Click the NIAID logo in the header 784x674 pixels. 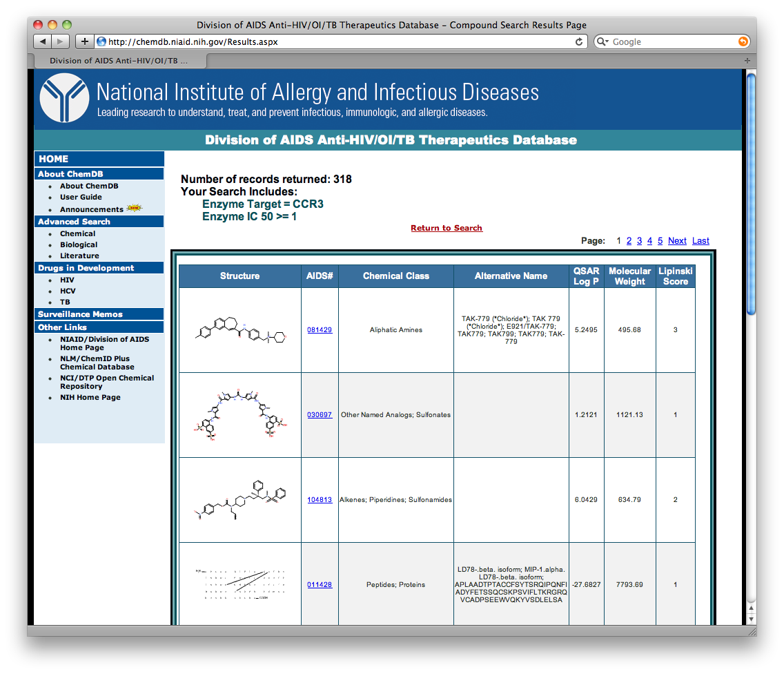pos(64,98)
